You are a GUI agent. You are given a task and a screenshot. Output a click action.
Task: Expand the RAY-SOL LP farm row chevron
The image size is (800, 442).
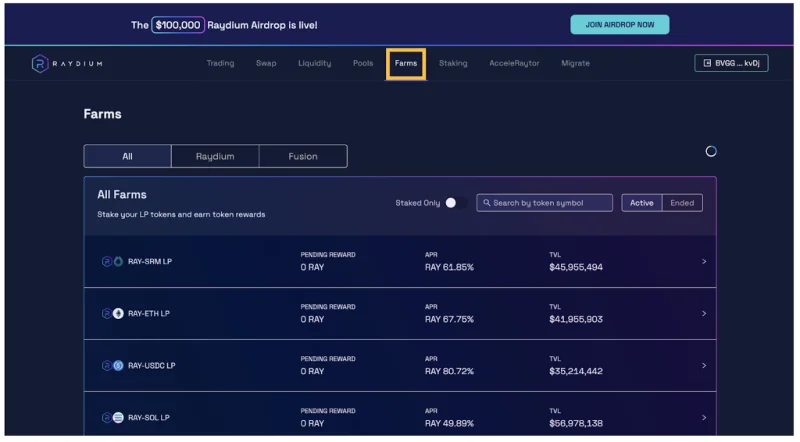[704, 418]
